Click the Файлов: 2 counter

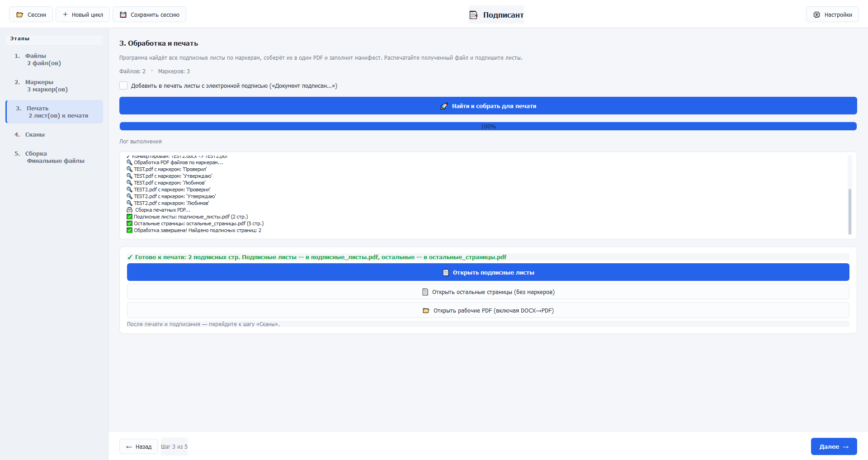[x=132, y=71]
